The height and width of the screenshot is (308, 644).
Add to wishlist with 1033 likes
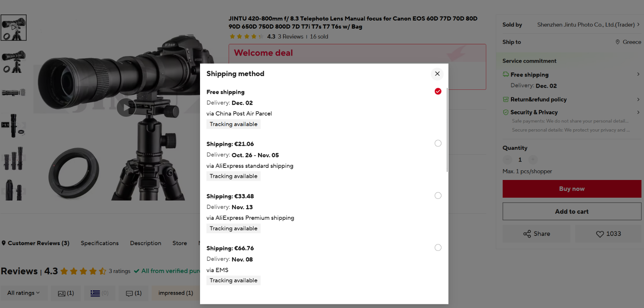pyautogui.click(x=608, y=234)
